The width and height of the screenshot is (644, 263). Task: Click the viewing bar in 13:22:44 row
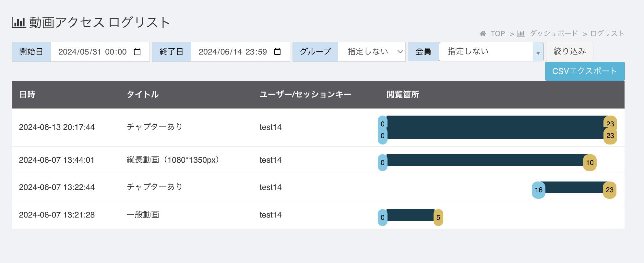point(574,187)
